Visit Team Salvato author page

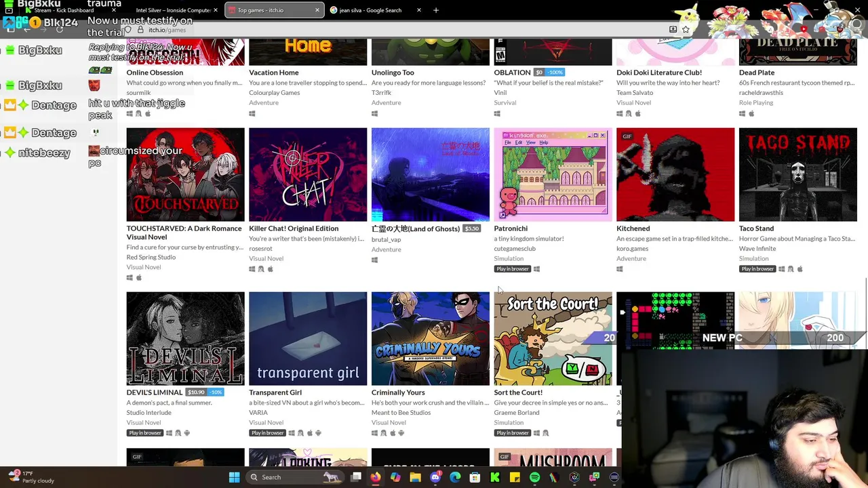[x=635, y=93]
